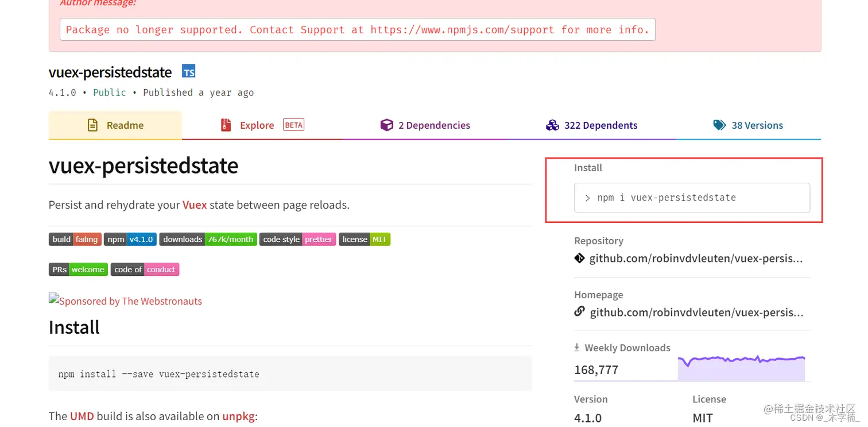Open the Homepage GitHub link
868x427 pixels.
pyautogui.click(x=696, y=312)
